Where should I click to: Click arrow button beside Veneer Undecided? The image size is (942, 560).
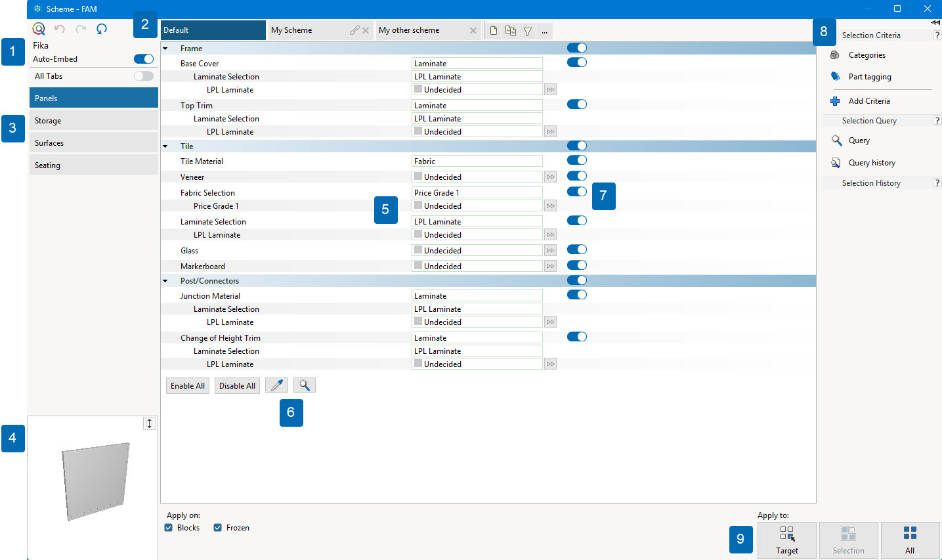click(x=551, y=177)
